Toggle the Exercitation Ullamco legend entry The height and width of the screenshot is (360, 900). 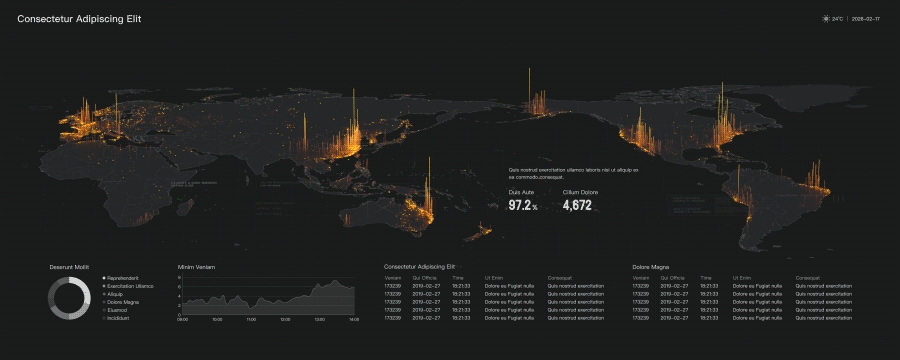tap(127, 286)
